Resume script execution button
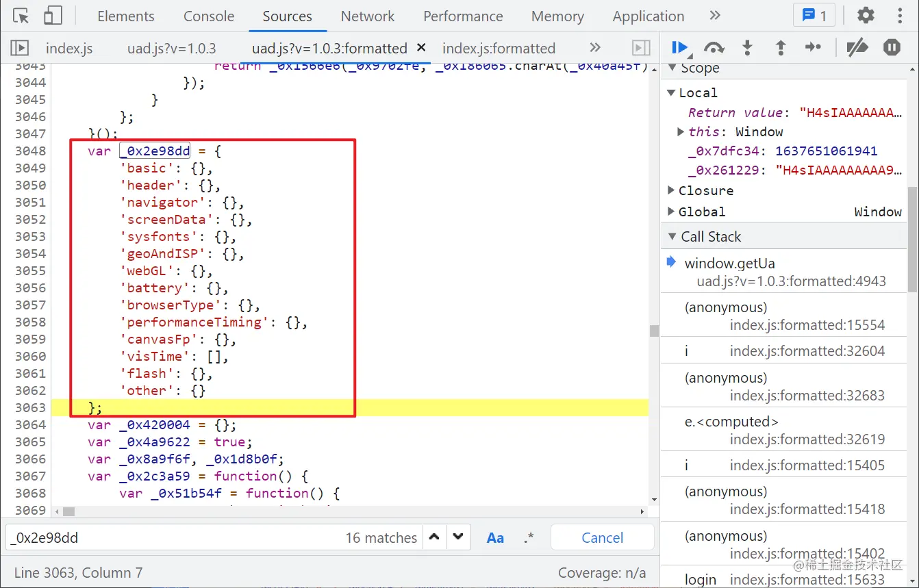The image size is (919, 588). point(680,47)
